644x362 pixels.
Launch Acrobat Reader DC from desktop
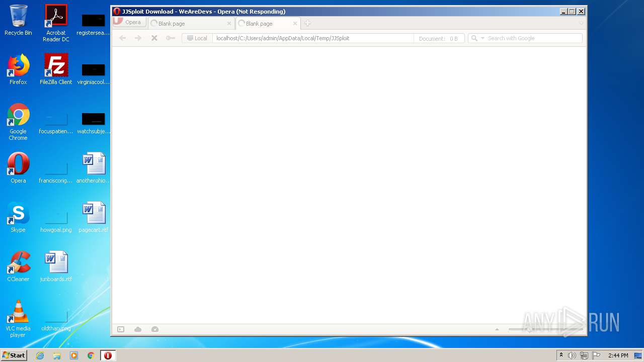(x=56, y=23)
